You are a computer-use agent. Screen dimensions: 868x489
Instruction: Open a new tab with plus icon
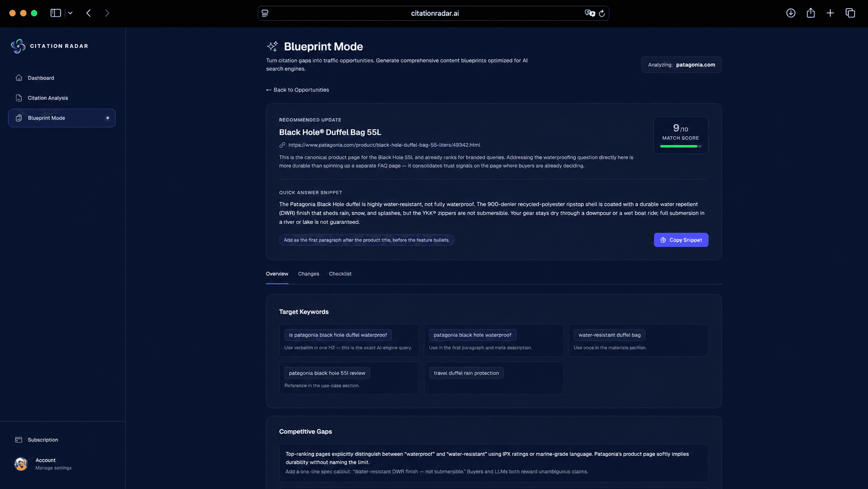point(830,13)
